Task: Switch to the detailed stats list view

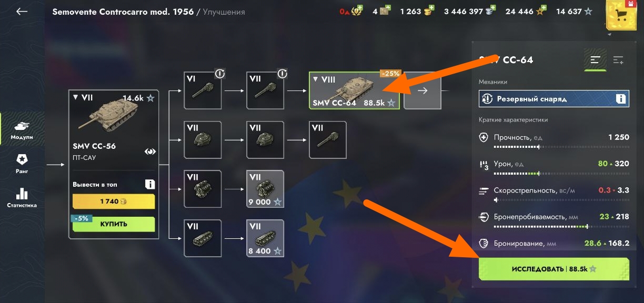Action: click(618, 60)
